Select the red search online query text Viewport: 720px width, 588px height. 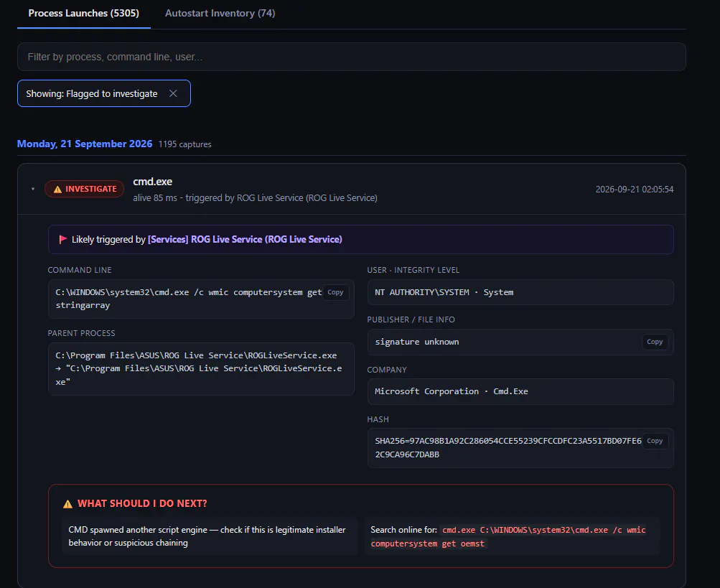[x=508, y=536]
